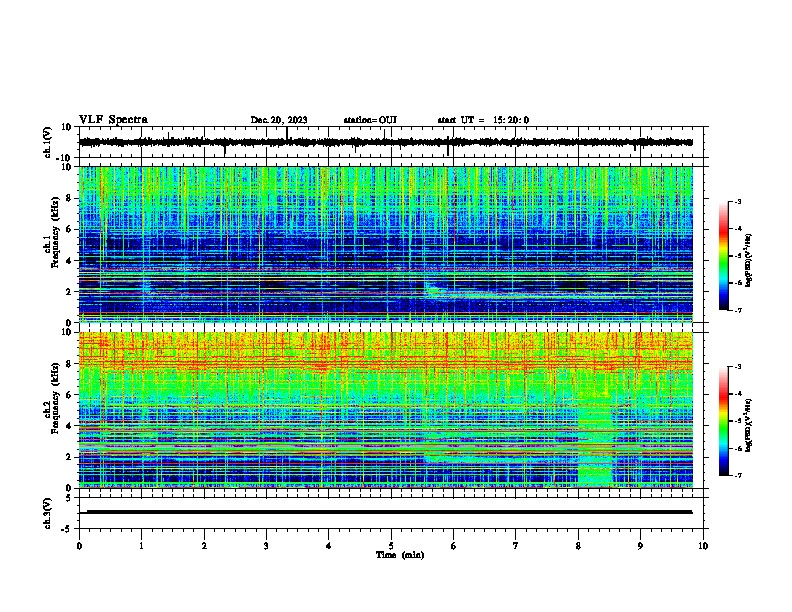This screenshot has height=612, width=792.
Task: Click the "-7" label on ch.2 color bar
Action: [x=737, y=475]
